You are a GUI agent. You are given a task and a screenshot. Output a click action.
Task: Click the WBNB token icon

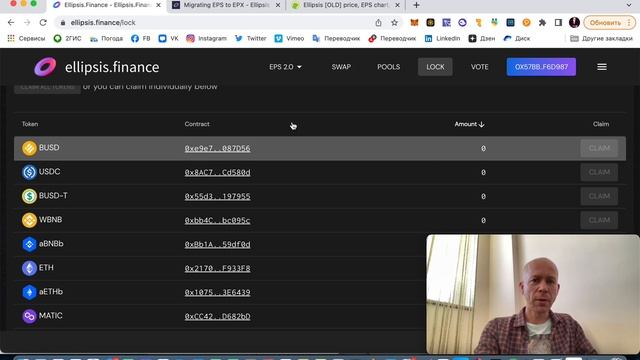click(x=29, y=220)
